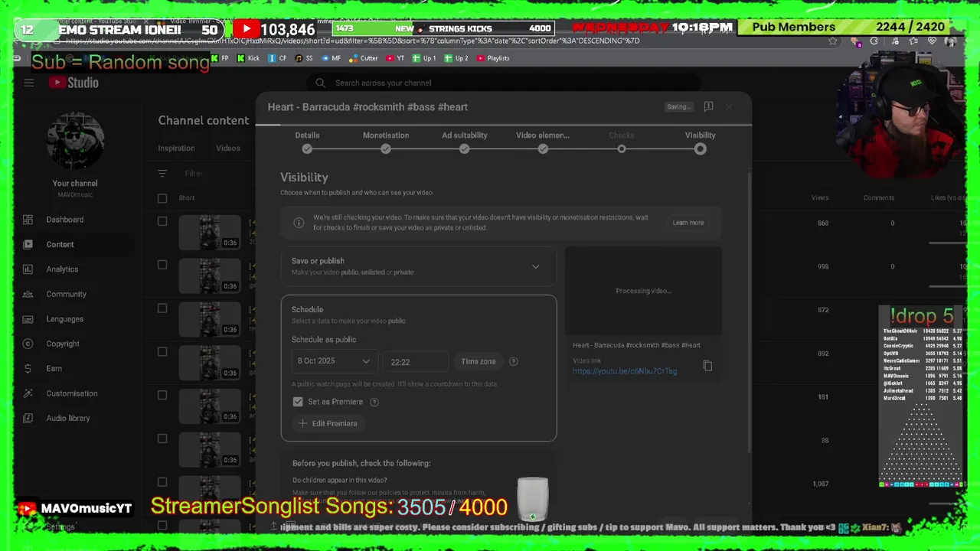Click the Time zone help icon
Viewport: 980px width, 551px height.
coord(514,361)
